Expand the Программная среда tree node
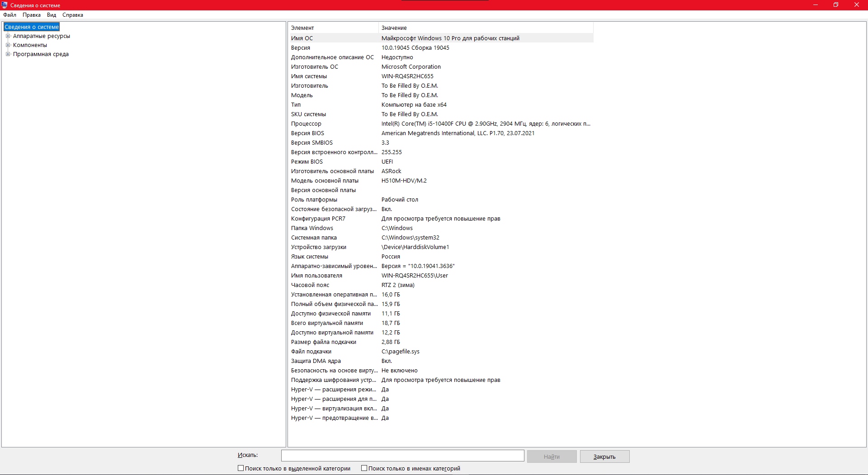This screenshot has width=868, height=475. click(8, 54)
